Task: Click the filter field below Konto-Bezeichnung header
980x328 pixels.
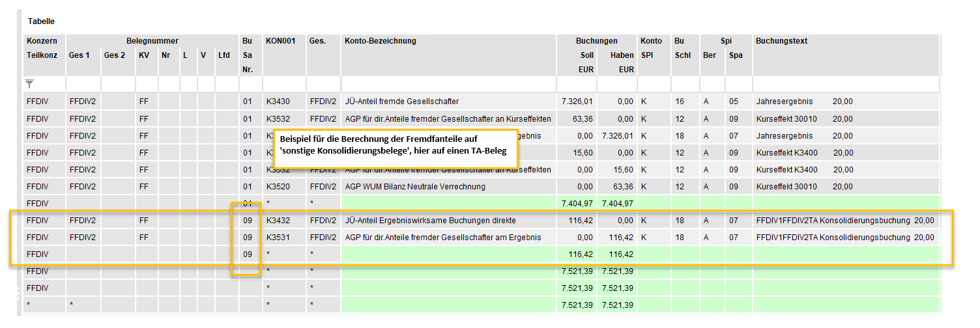Action: pos(448,85)
